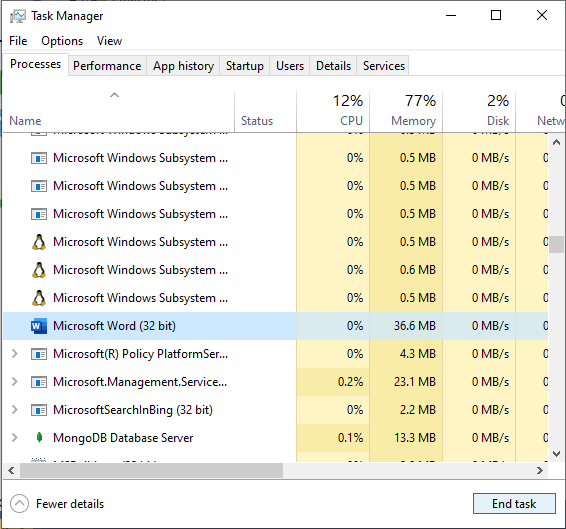
Task: Click the vertical scrollbar down arrow
Action: tap(556, 454)
